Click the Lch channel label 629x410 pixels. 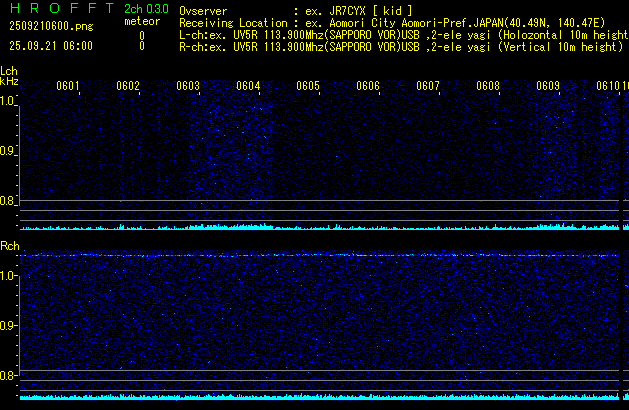point(9,71)
